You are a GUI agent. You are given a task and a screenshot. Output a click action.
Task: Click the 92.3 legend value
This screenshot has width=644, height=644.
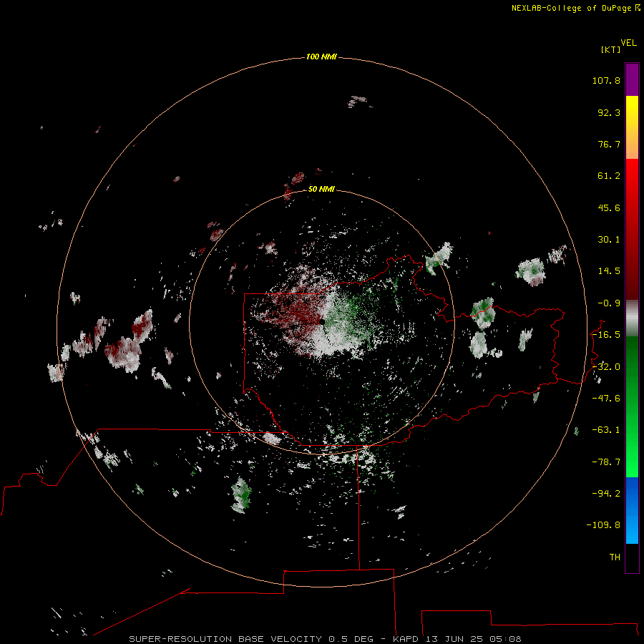pyautogui.click(x=609, y=112)
